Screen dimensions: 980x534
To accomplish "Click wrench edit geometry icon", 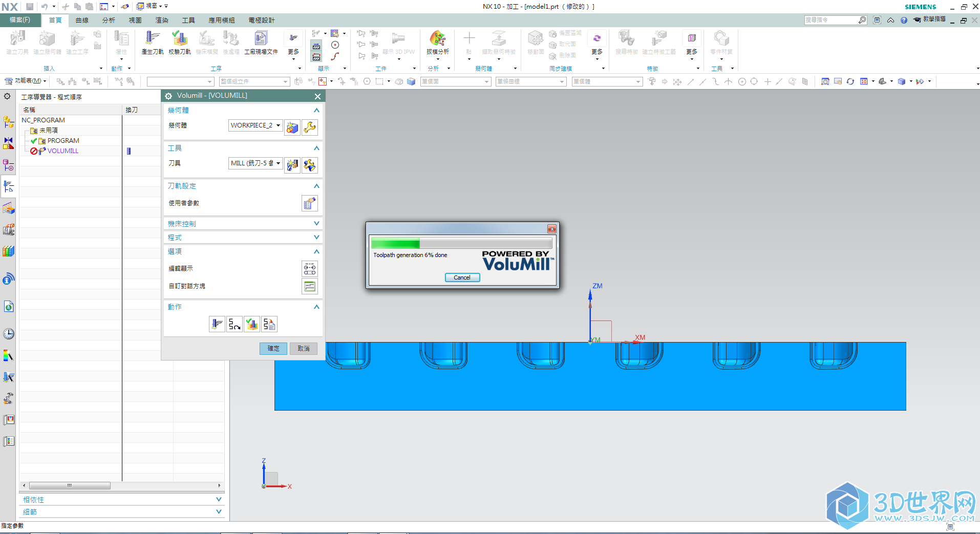I will (x=310, y=127).
